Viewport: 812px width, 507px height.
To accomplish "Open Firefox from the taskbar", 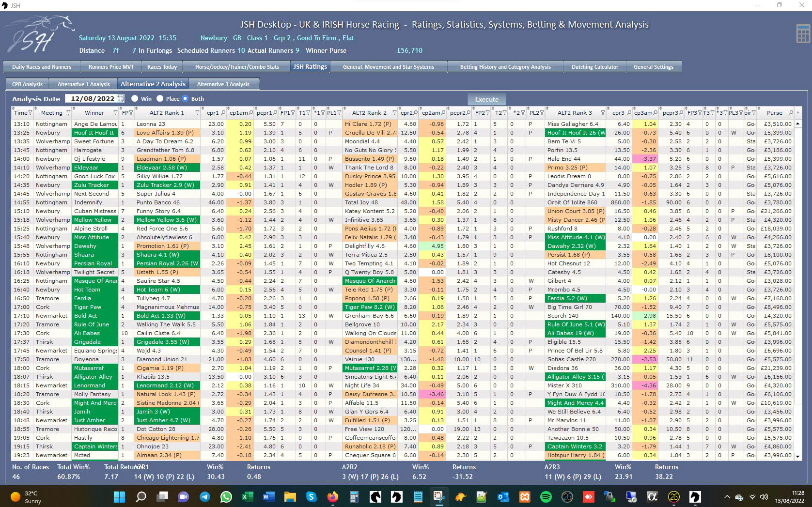I will tap(332, 497).
